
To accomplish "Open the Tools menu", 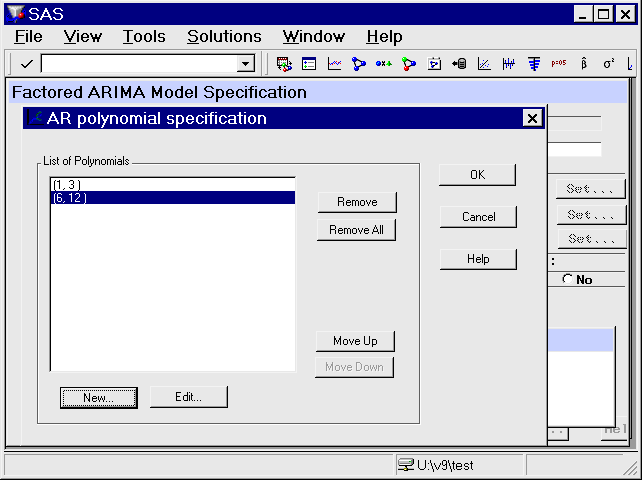I will pos(144,37).
